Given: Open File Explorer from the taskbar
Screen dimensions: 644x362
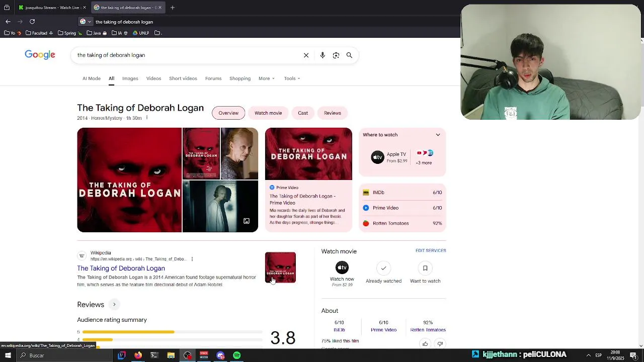Looking at the screenshot, I should point(171,355).
